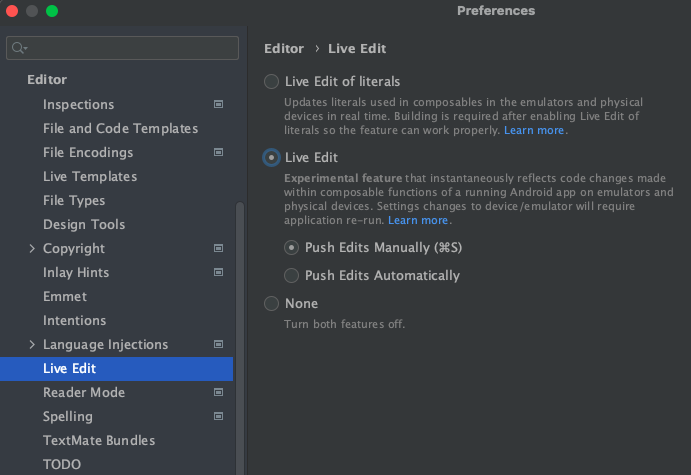Screen dimensions: 691x475
Task: Click project-level icon beside Language Injections
Action: tap(219, 344)
